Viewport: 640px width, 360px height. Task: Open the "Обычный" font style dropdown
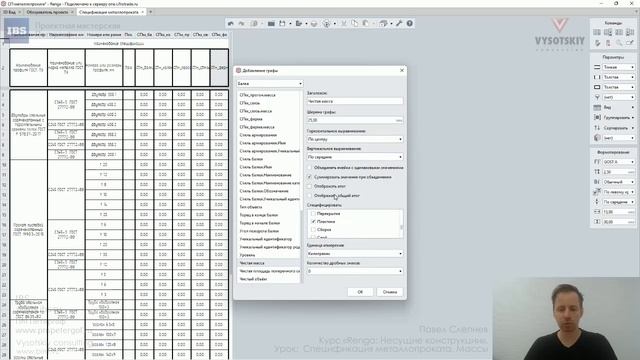click(619, 182)
